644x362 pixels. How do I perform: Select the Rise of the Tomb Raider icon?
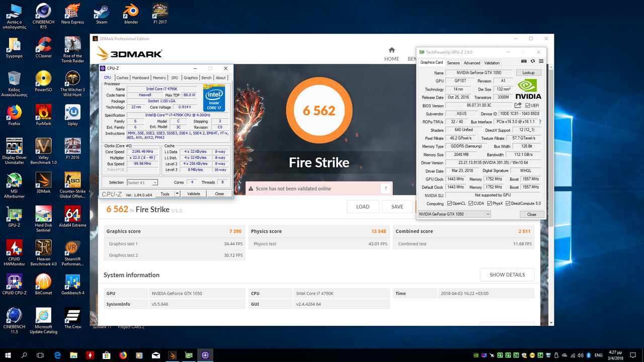[72, 50]
